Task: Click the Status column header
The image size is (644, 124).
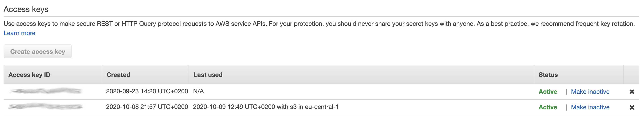Action: tap(548, 75)
